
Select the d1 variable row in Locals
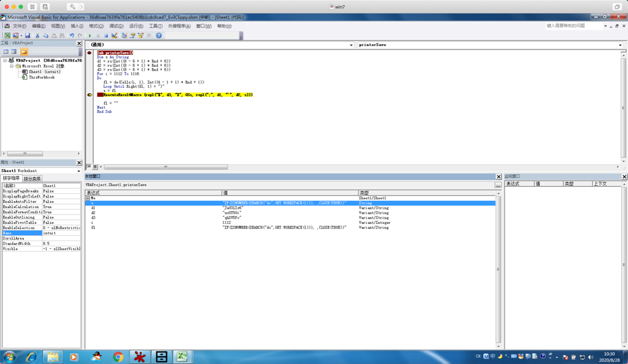click(290, 208)
